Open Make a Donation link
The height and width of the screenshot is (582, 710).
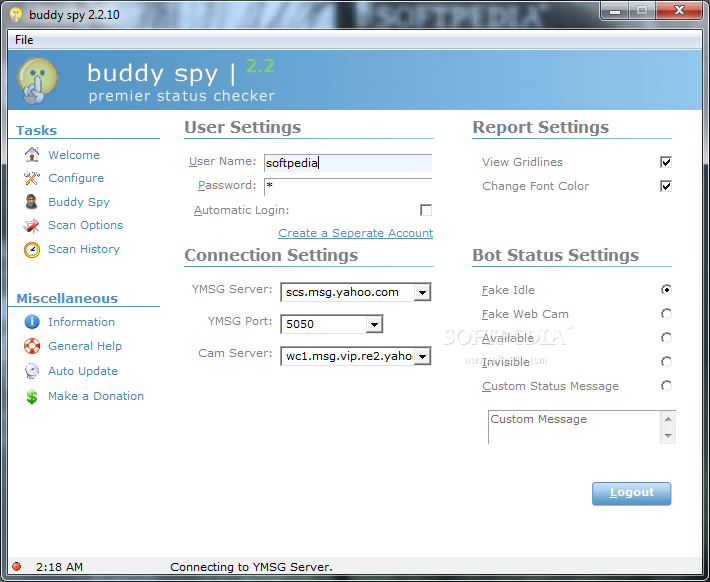(x=96, y=396)
